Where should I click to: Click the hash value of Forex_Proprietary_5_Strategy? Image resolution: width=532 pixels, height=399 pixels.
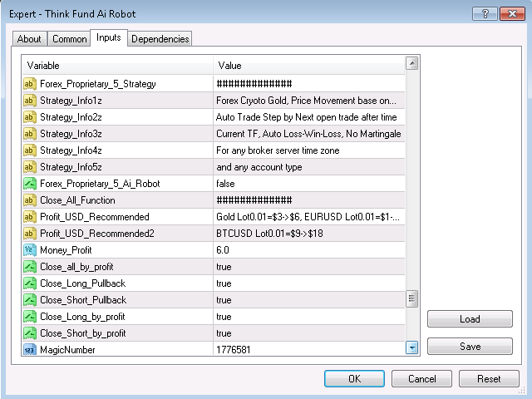click(x=254, y=84)
